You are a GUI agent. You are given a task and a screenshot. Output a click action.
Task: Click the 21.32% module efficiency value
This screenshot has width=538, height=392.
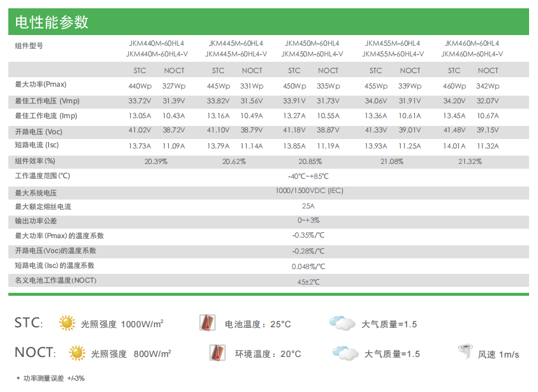[x=470, y=161]
